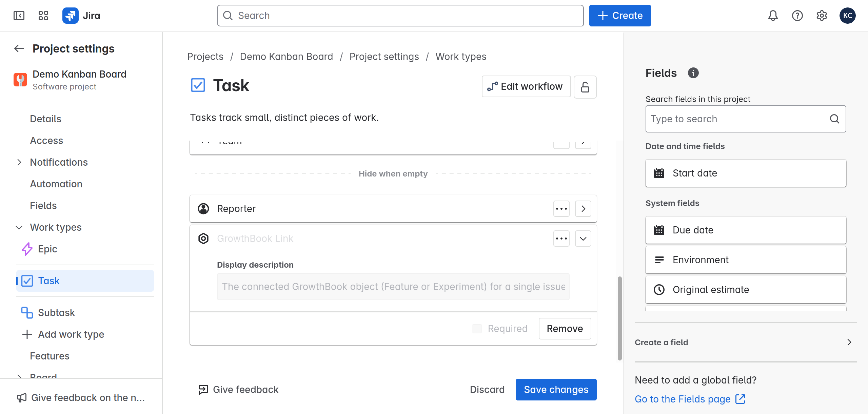Collapse the Work types section
Image resolution: width=868 pixels, height=414 pixels.
tap(19, 227)
